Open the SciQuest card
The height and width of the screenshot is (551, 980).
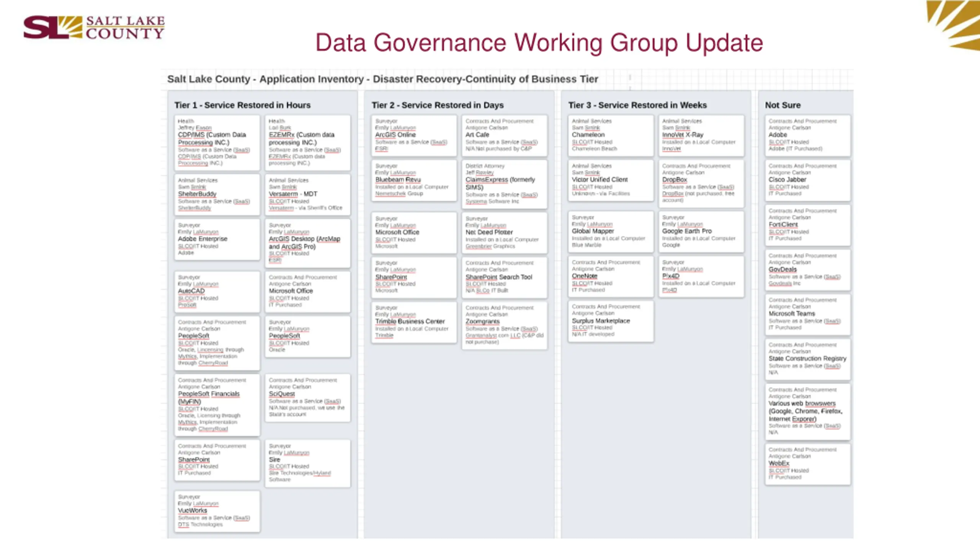[x=308, y=398]
